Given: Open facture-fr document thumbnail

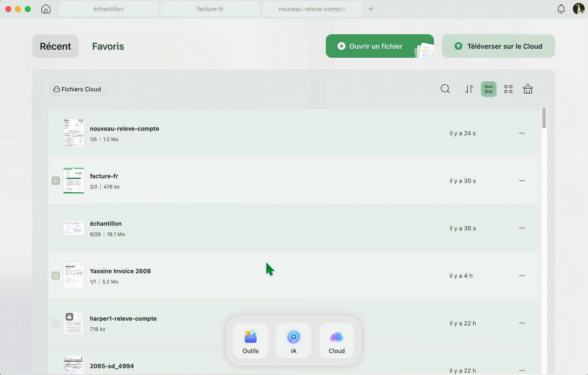Looking at the screenshot, I should coord(74,181).
